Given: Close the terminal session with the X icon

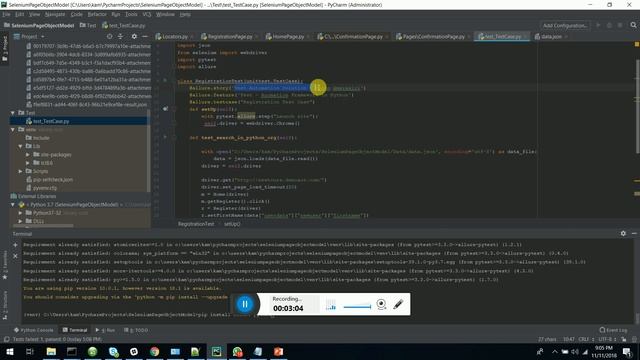Looking at the screenshot, I should pos(16,256).
